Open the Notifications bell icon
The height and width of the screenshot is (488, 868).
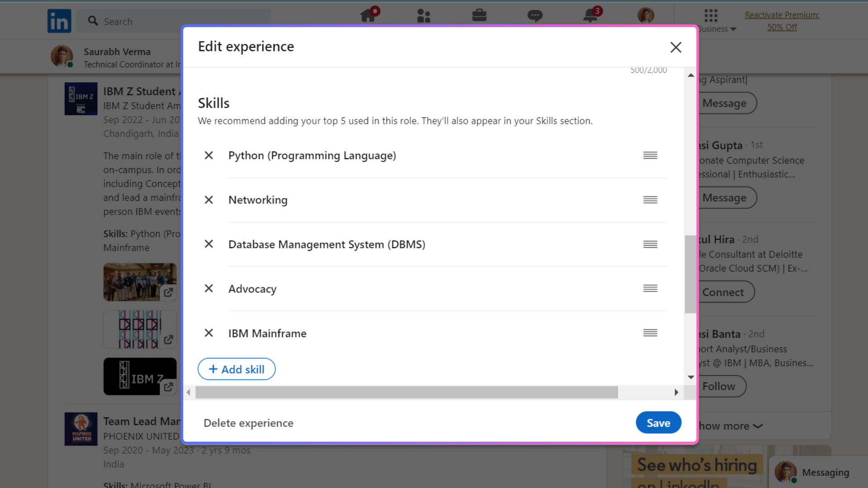coord(590,16)
